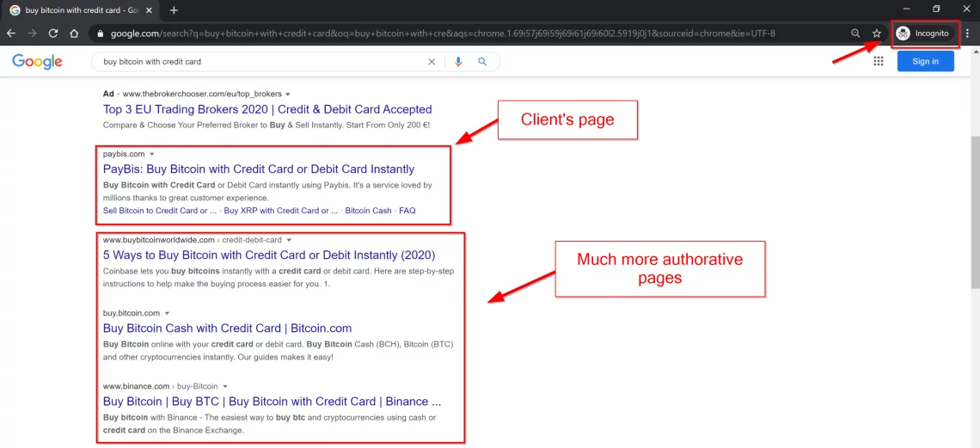Expand dropdown arrow next to buy.bitcoin.com
Image resolution: width=980 pixels, height=448 pixels.
tap(167, 313)
